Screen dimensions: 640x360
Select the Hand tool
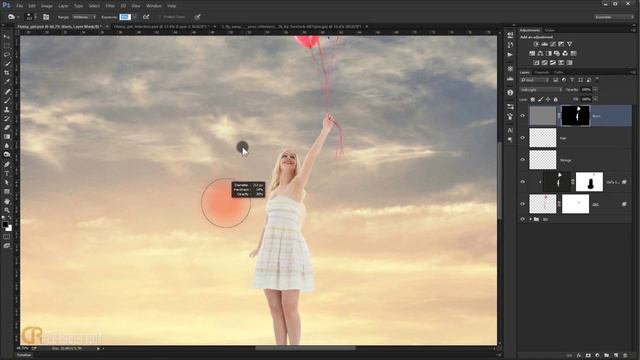[7, 201]
